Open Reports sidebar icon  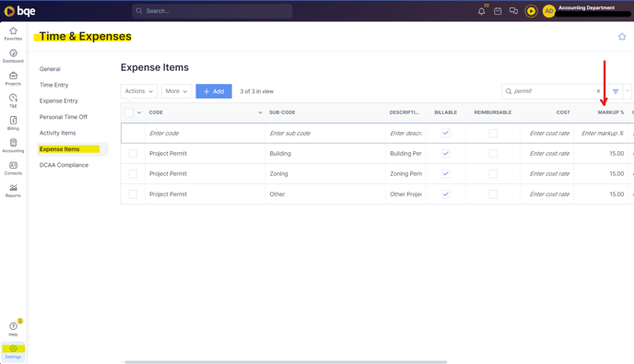tap(13, 191)
